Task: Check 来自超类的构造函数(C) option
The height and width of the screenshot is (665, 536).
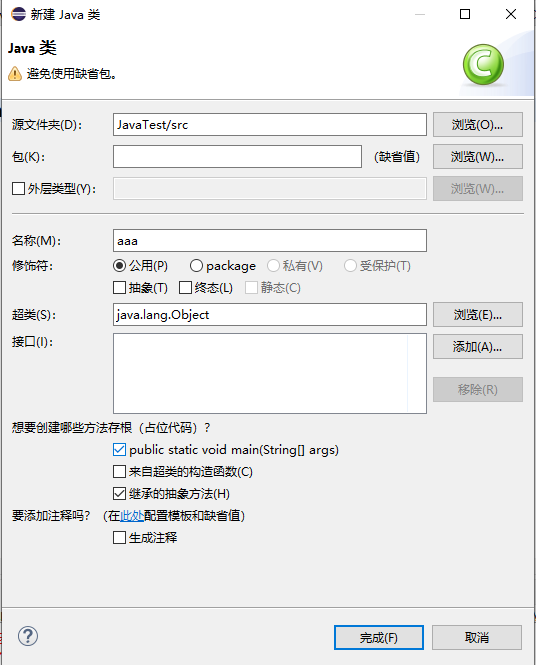Action: click(120, 472)
